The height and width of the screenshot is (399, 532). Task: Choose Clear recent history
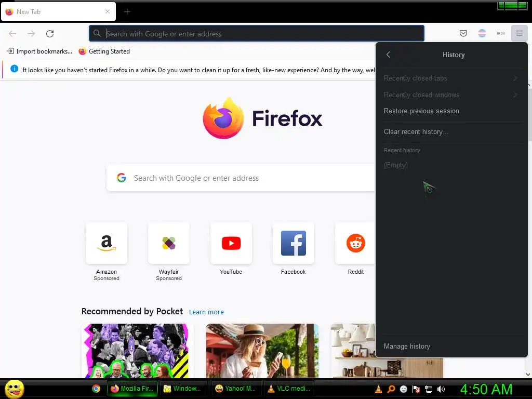451,131
